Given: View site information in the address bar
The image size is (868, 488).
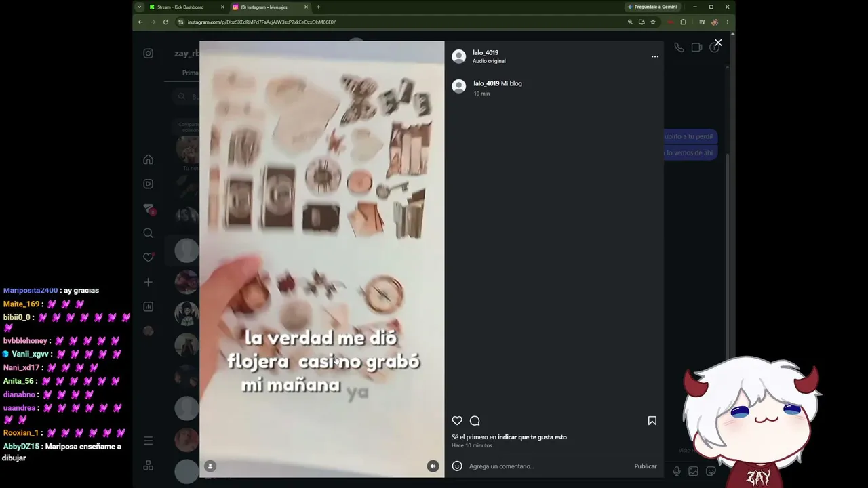Looking at the screenshot, I should [181, 22].
